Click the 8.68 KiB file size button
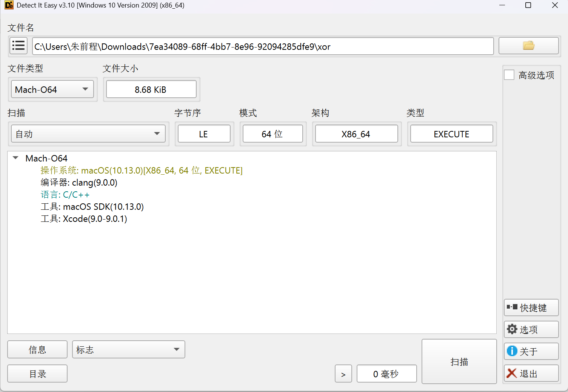The height and width of the screenshot is (392, 568). point(151,89)
